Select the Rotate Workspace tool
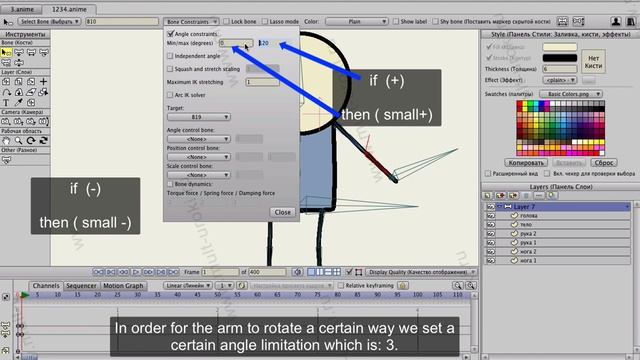The width and height of the screenshot is (640, 360). tap(31, 141)
